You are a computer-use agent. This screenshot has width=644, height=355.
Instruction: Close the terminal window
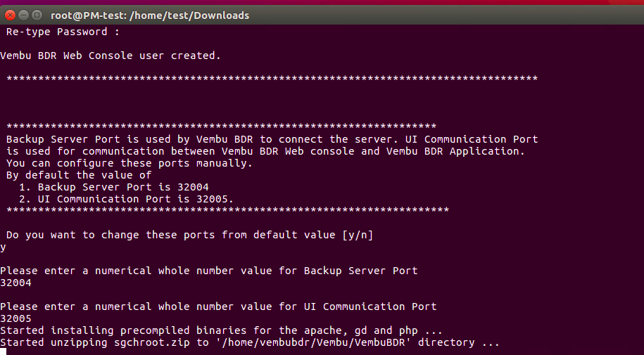(10, 15)
